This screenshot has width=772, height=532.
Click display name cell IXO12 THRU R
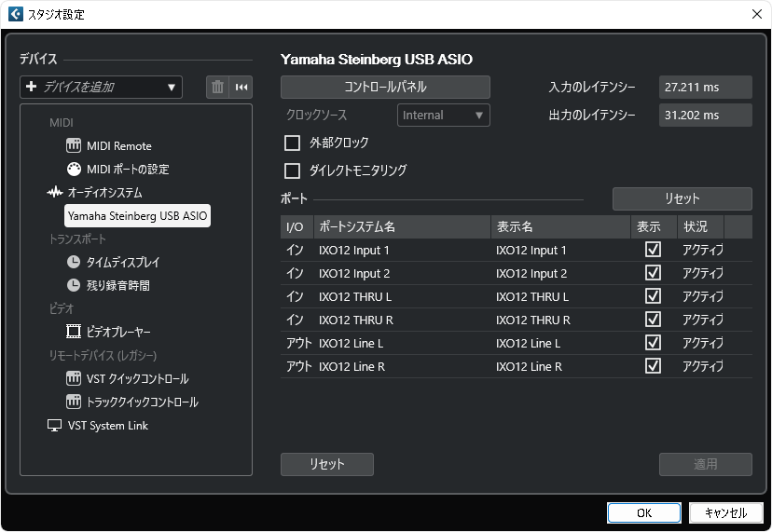pyautogui.click(x=533, y=320)
